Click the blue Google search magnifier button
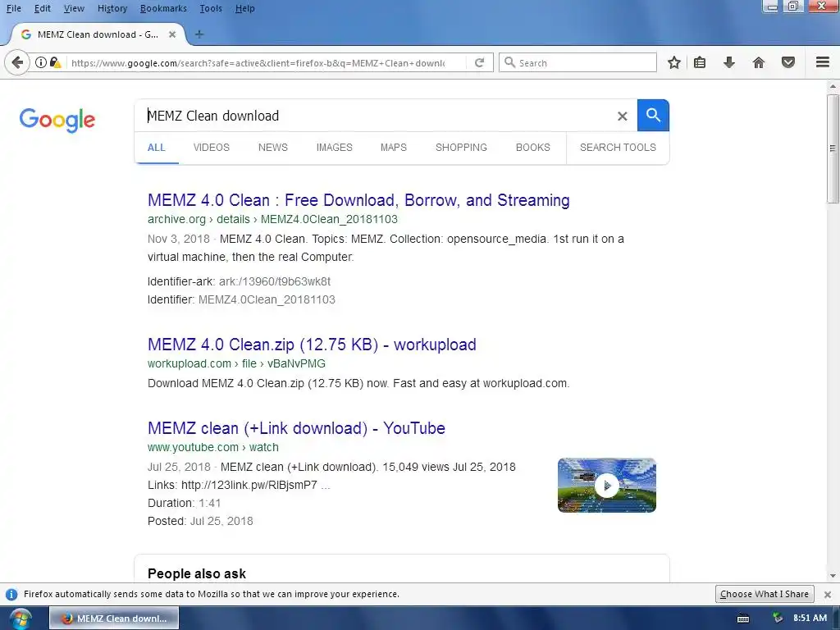The width and height of the screenshot is (840, 630). click(x=653, y=115)
